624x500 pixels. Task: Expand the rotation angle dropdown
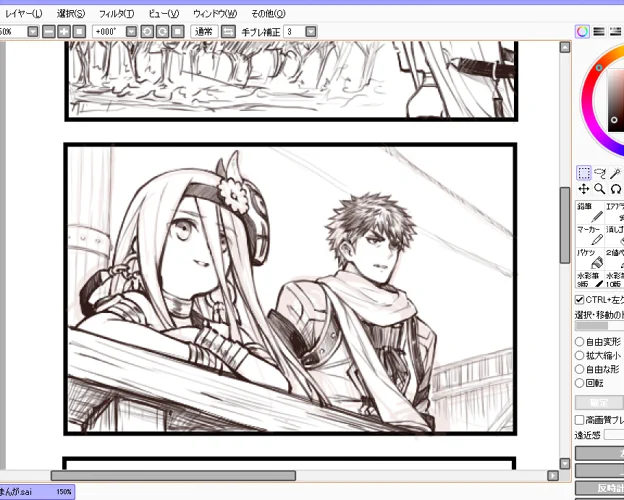(x=131, y=31)
